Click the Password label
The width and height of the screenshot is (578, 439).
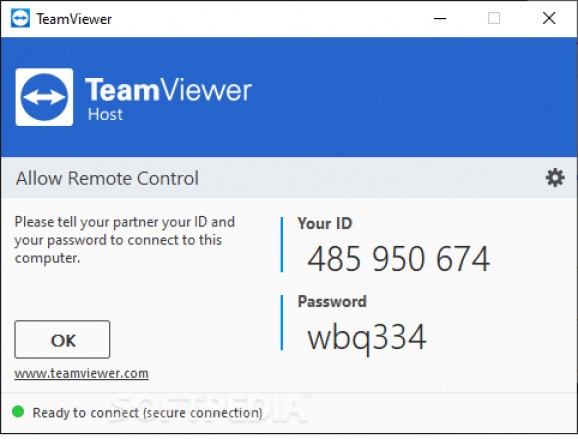tap(332, 302)
